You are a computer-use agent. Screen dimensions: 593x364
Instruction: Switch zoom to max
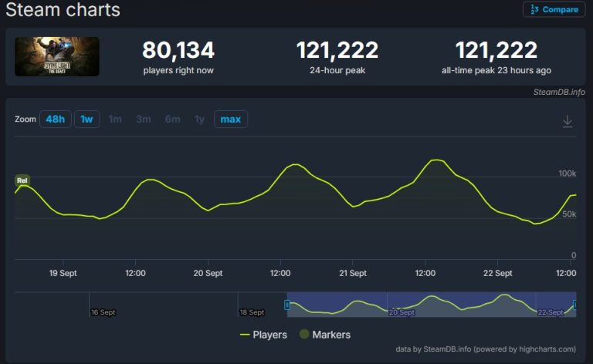(x=230, y=120)
